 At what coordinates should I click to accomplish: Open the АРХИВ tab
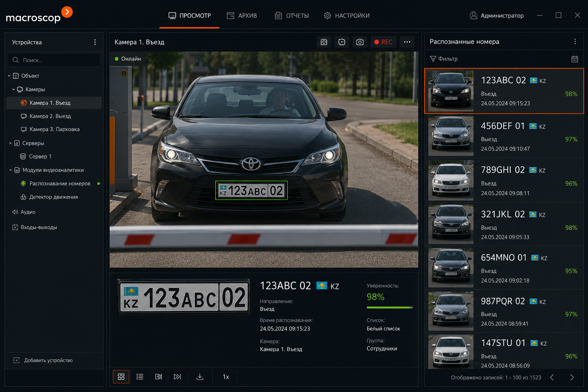pyautogui.click(x=242, y=16)
